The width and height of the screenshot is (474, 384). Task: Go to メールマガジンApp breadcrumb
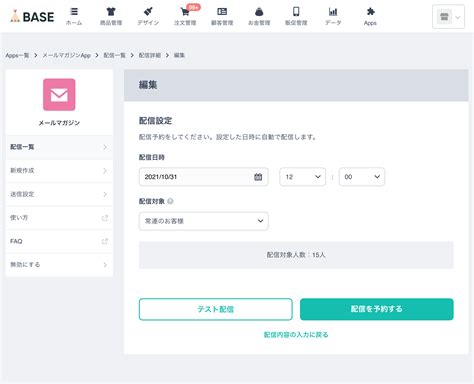[x=67, y=55]
